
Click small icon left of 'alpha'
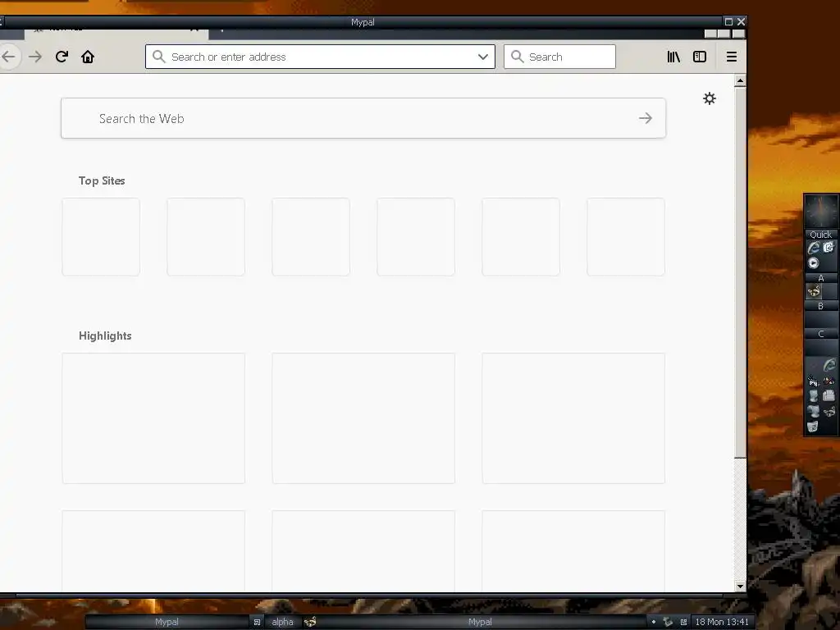pyautogui.click(x=257, y=622)
